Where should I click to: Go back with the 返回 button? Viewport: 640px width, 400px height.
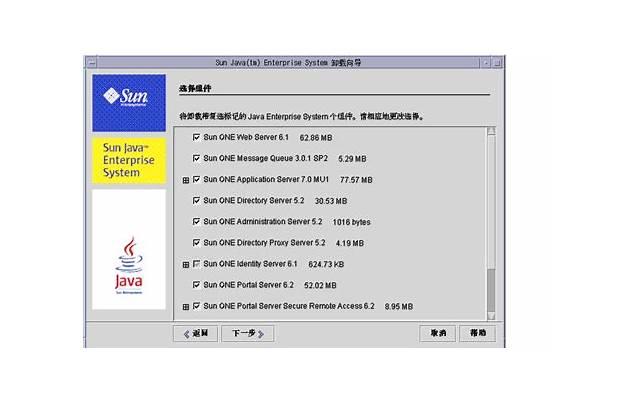196,333
